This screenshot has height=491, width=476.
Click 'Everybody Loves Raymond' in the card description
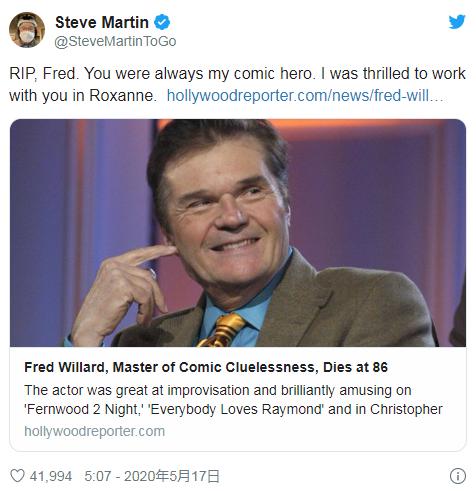[x=235, y=409]
